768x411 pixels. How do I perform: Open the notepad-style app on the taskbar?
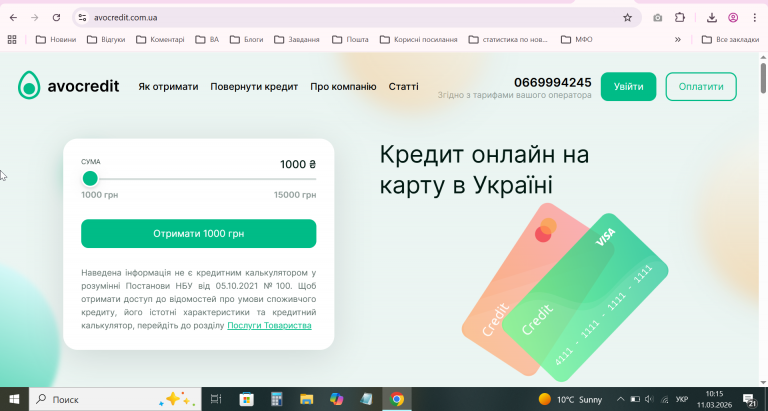coord(366,399)
